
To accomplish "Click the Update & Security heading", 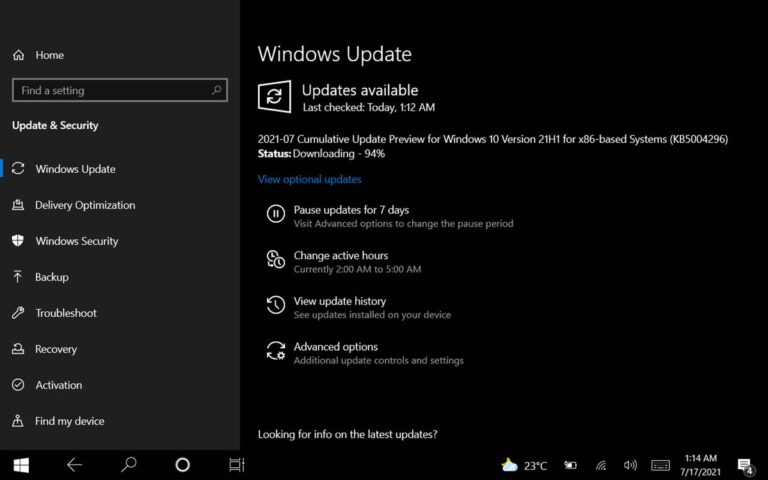I will 55,125.
